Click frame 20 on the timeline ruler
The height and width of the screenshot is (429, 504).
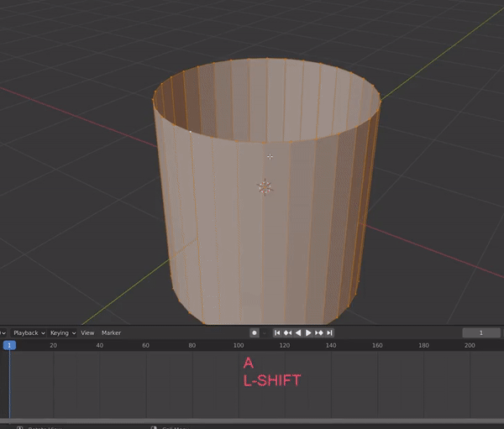coord(54,345)
